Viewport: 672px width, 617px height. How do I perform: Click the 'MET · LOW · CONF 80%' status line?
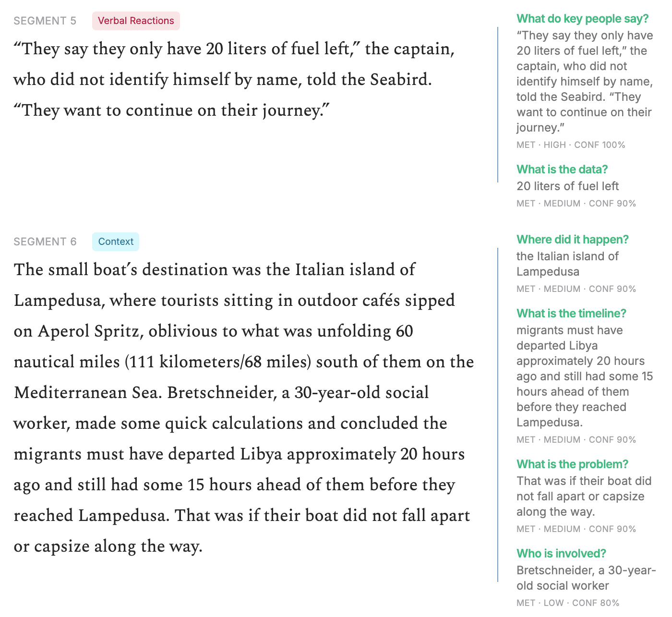[x=568, y=603]
